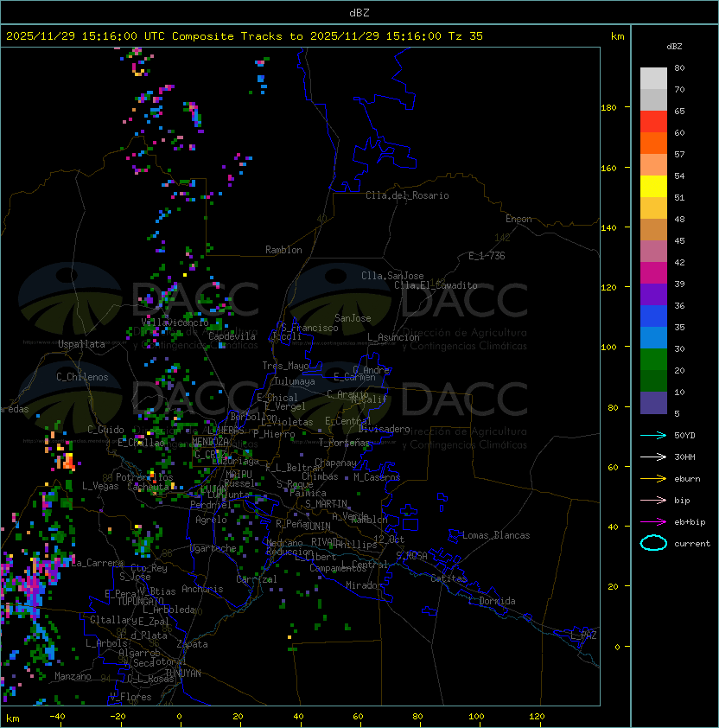The height and width of the screenshot is (728, 719).
Task: Click the 'V_Flores' place label
Action: click(130, 697)
